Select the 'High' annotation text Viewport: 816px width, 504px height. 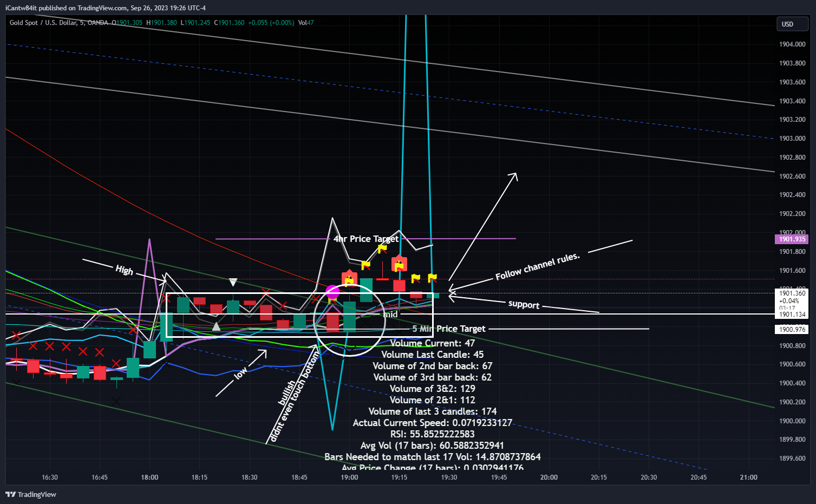coord(124,270)
